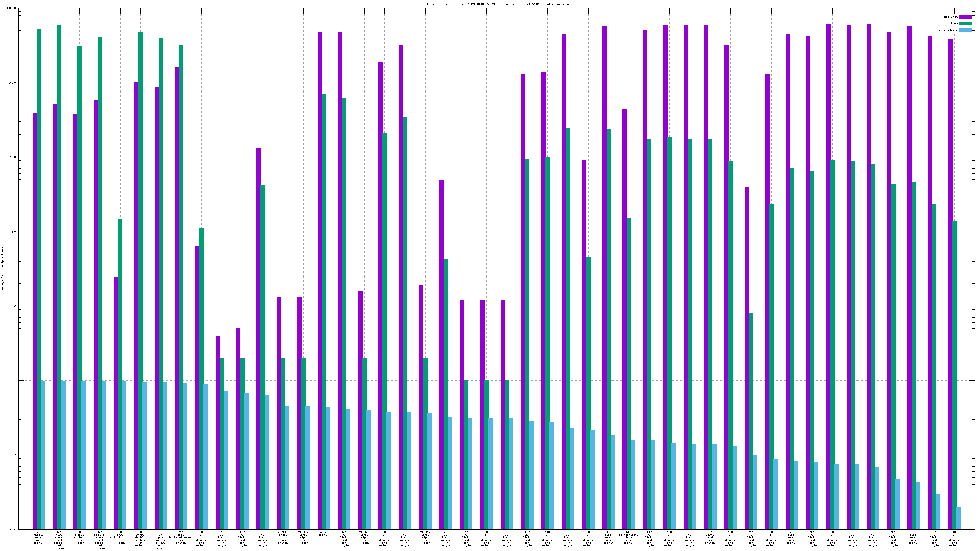The height and width of the screenshot is (551, 980).
Task: Click the purple Not Spam legend swatch
Action: (965, 17)
